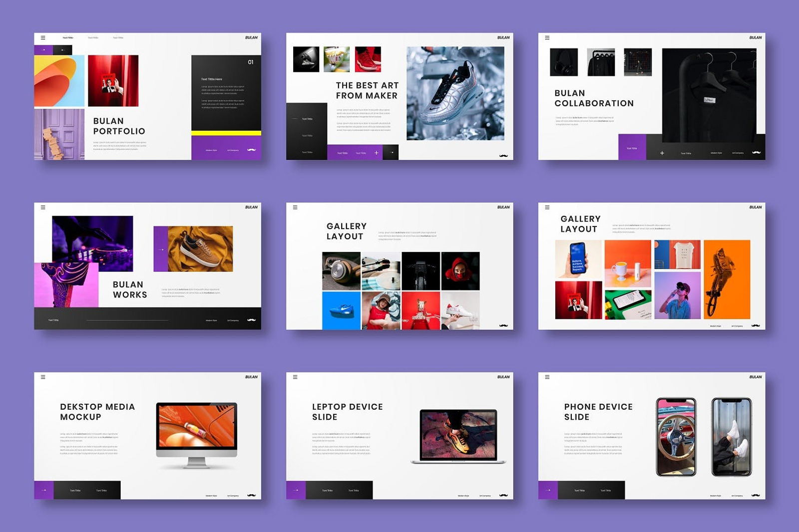The height and width of the screenshot is (532, 799).
Task: Select the back arrow on the black block
Action: [63, 50]
